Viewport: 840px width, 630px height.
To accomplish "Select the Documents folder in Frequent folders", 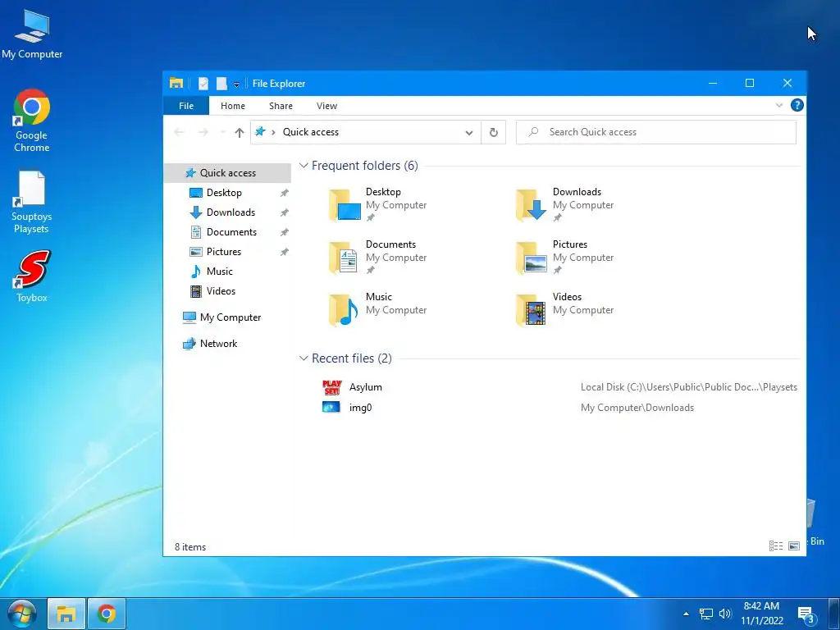I will (x=377, y=257).
